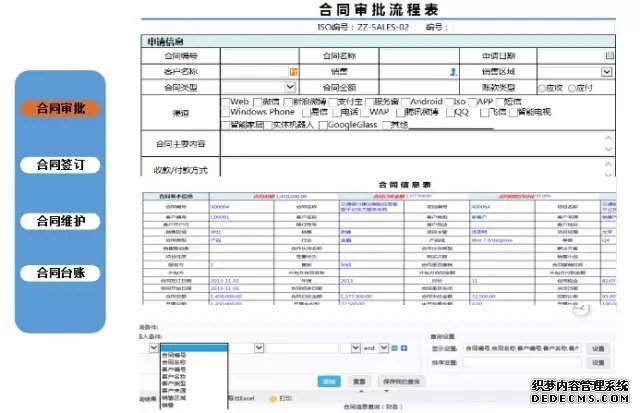Click 设置 next to 排序设置
The width and height of the screenshot is (640, 413).
coord(598,363)
